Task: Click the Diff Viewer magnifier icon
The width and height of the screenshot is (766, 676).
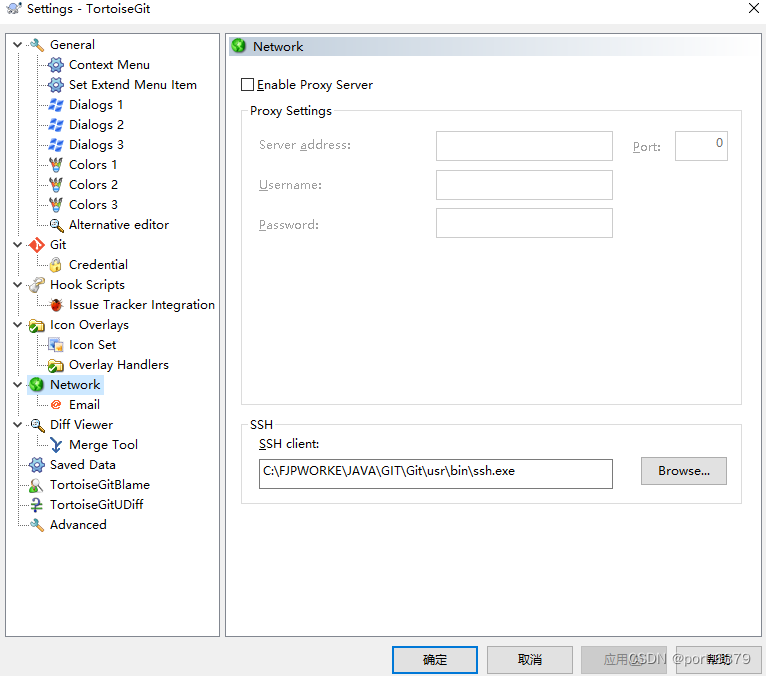Action: [37, 425]
